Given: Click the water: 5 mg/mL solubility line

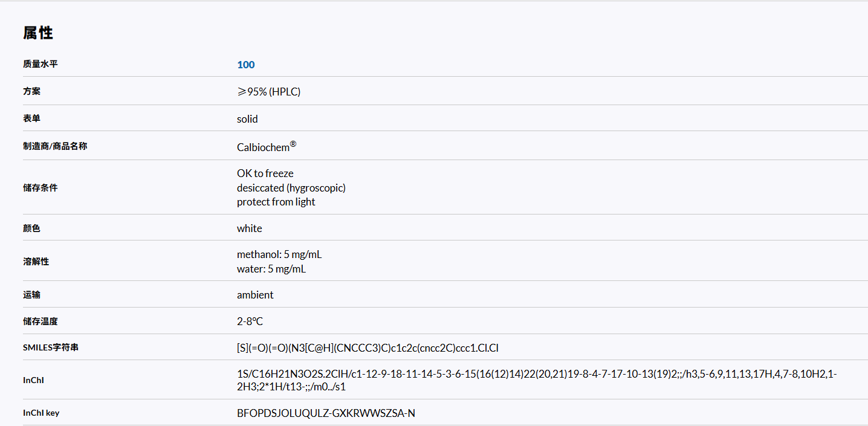Looking at the screenshot, I should click(271, 269).
